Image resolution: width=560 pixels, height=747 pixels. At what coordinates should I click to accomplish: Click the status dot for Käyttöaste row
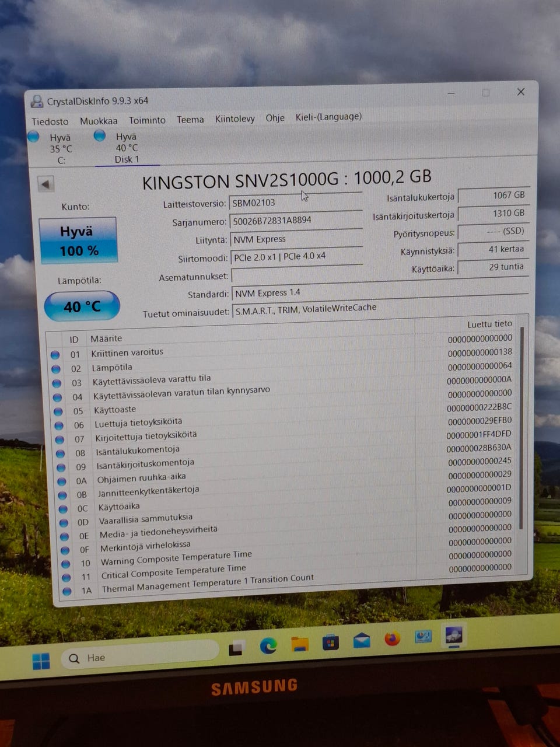[58, 411]
